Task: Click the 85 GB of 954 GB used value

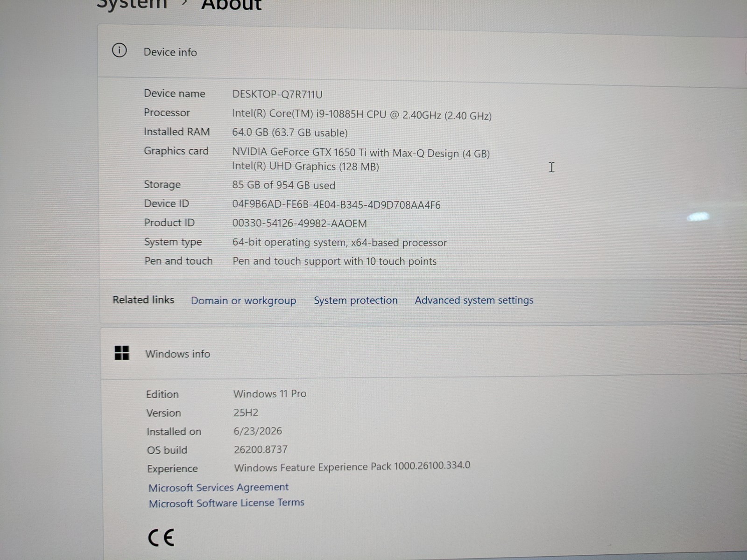Action: 284,185
